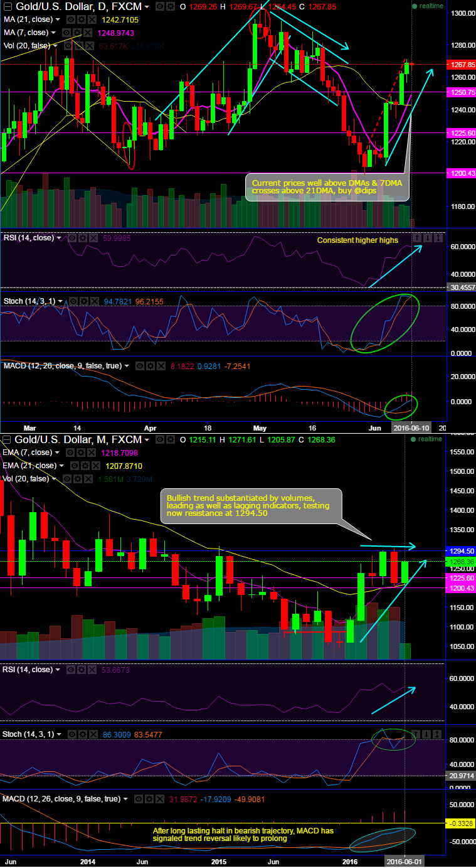Screen dimensions: 476x868
Task: Remove daily Stoch indicator showing 94.7821
Action: tap(95, 301)
